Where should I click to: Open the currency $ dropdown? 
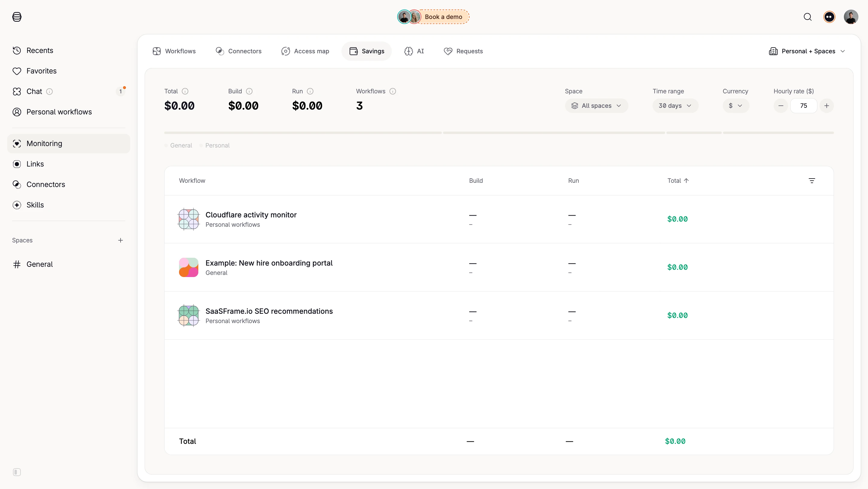(736, 106)
